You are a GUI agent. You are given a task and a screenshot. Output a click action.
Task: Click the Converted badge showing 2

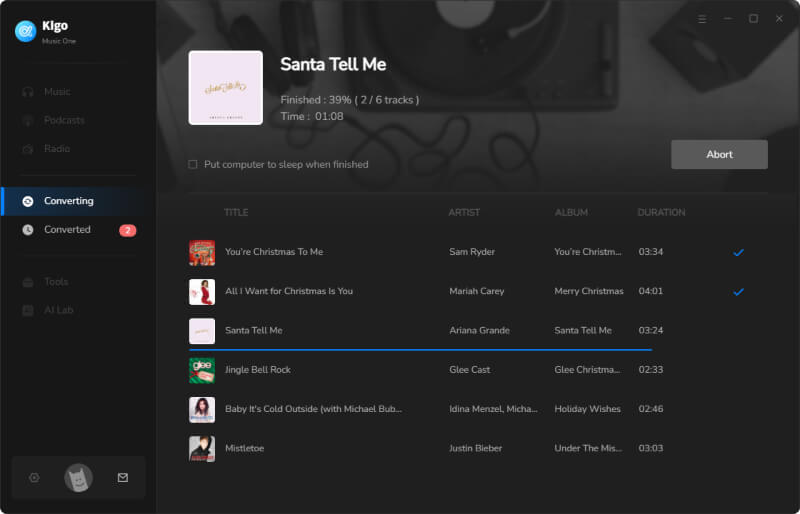pyautogui.click(x=128, y=231)
